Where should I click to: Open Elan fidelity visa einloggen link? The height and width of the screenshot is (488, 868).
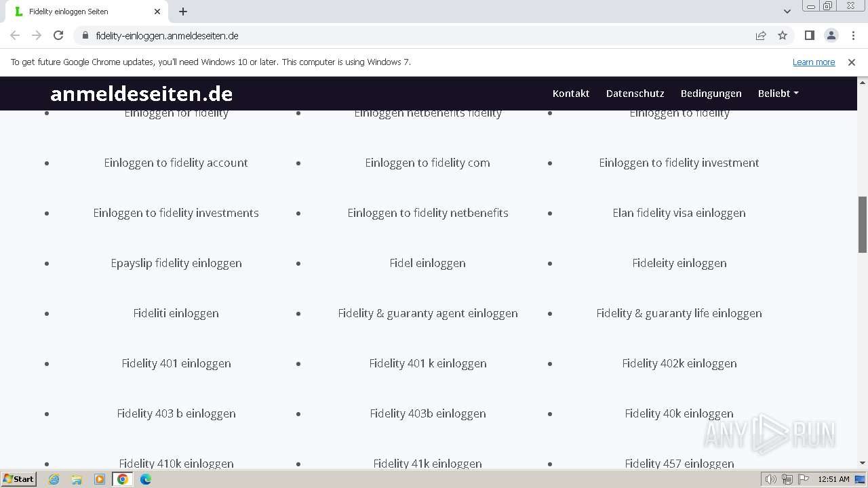point(679,213)
